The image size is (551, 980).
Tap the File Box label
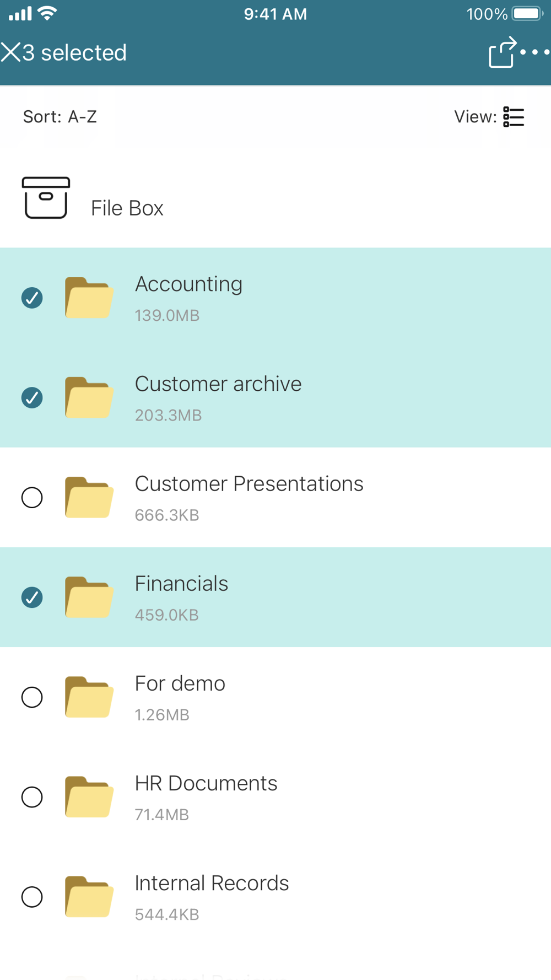tap(127, 208)
